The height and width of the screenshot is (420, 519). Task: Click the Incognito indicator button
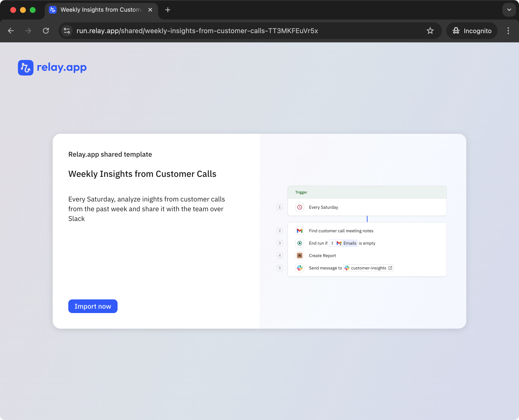coord(472,31)
